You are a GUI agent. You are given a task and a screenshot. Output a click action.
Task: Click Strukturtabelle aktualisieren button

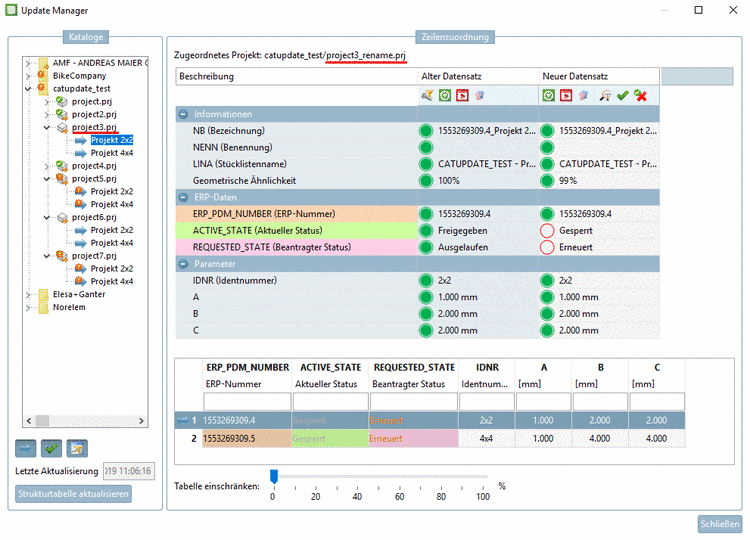coord(74,493)
